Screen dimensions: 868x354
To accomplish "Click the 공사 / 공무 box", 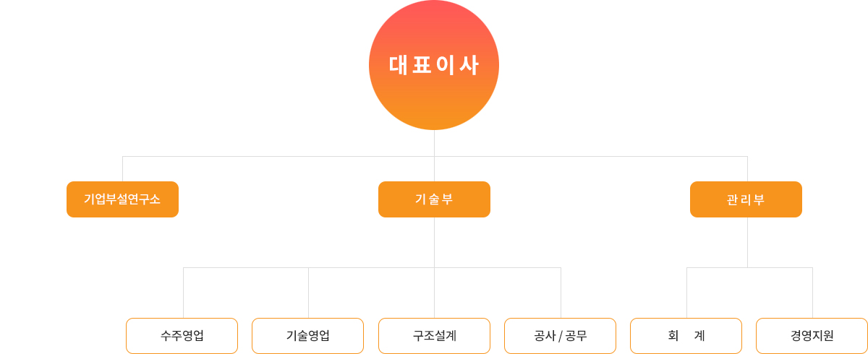I will point(560,336).
